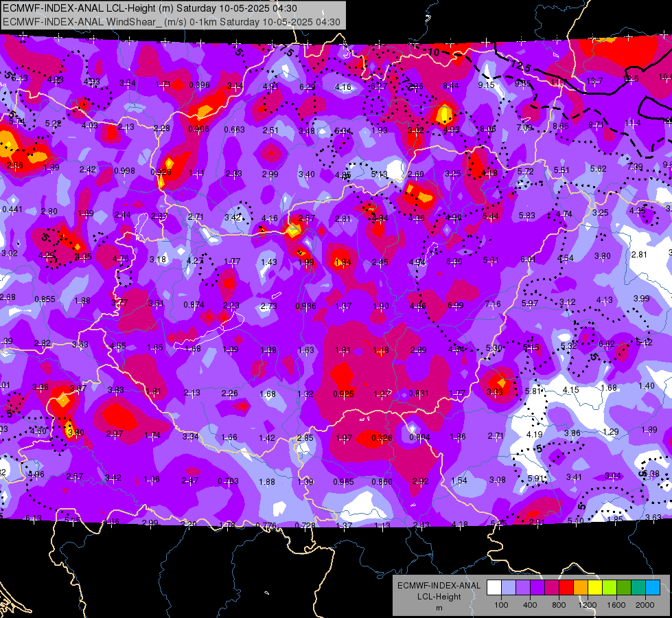Click the wind shear value 0.728
The height and width of the screenshot is (618, 672).
pyautogui.click(x=305, y=525)
